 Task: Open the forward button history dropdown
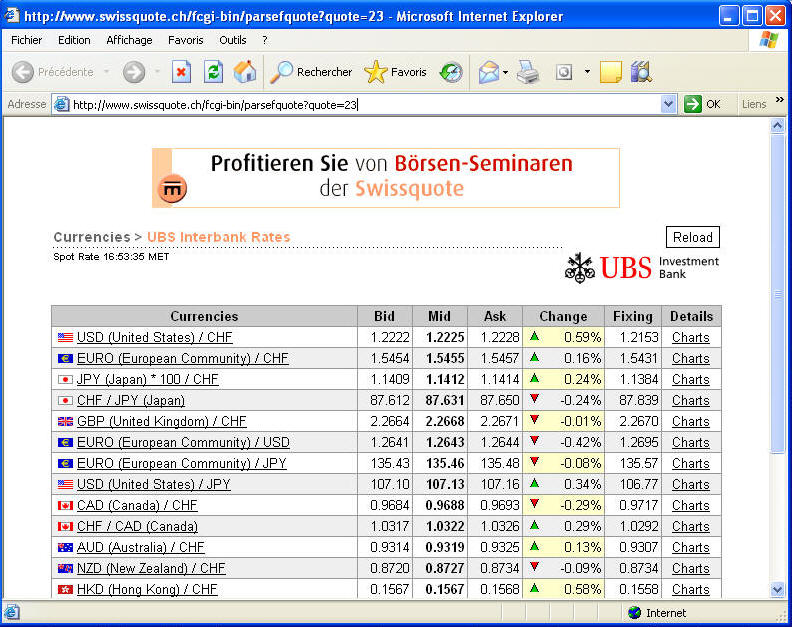click(x=157, y=72)
